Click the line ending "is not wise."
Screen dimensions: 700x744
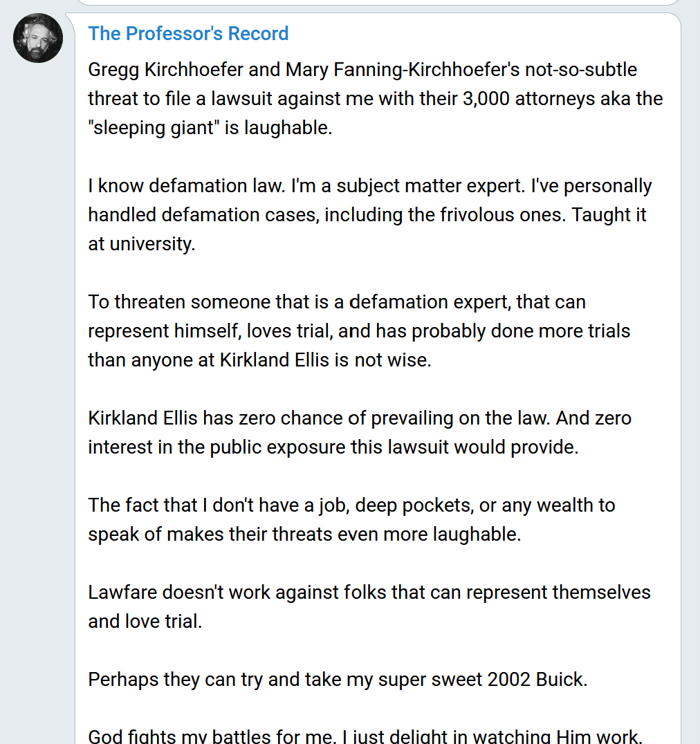[x=259, y=360]
